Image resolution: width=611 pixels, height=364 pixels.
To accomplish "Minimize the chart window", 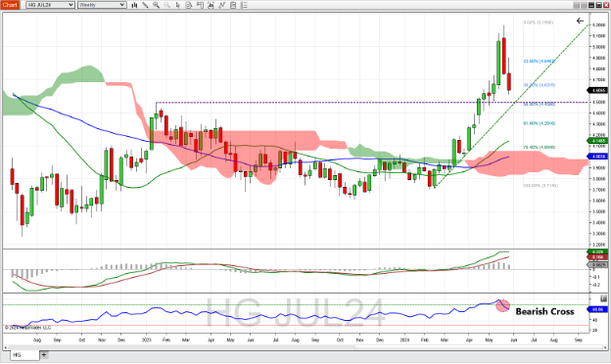I will [x=591, y=5].
